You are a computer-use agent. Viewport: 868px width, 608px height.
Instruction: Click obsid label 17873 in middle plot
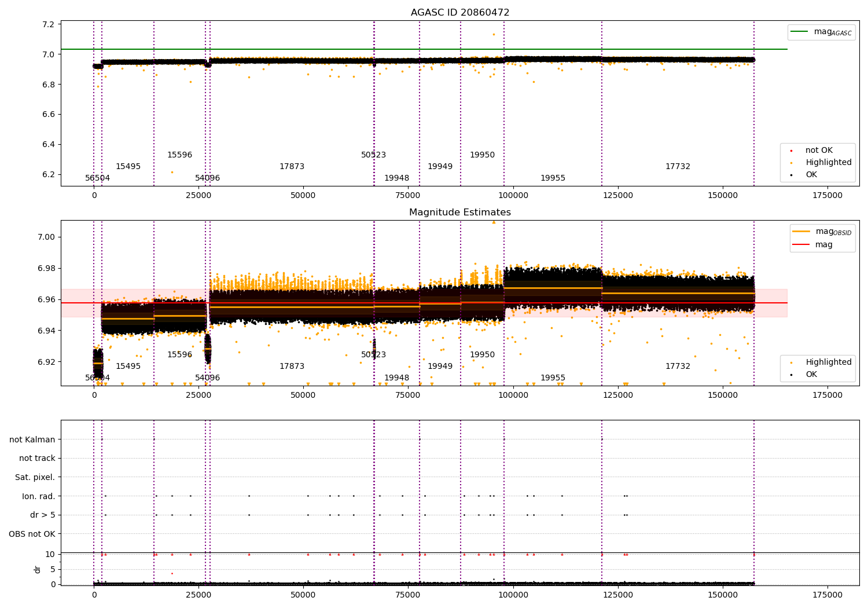pyautogui.click(x=292, y=367)
